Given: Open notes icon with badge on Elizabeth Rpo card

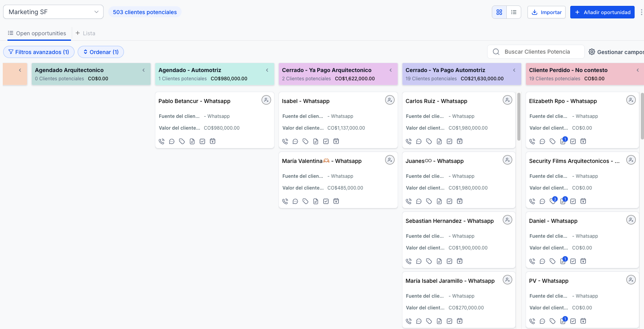Looking at the screenshot, I should pyautogui.click(x=563, y=141).
